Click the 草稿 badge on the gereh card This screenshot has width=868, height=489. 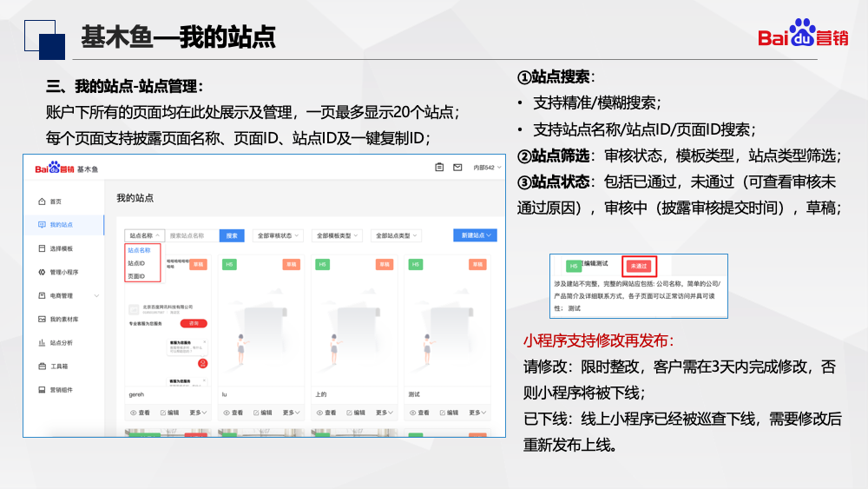coord(198,265)
